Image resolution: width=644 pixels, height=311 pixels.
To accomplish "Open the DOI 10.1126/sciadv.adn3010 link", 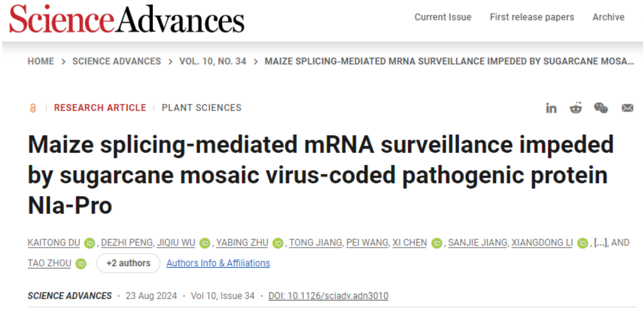I will coord(328,296).
